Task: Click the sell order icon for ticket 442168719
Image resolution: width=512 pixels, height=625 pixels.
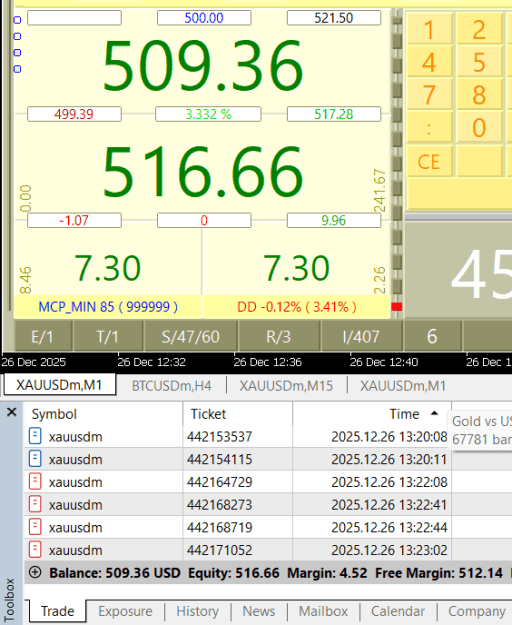Action: (x=35, y=527)
